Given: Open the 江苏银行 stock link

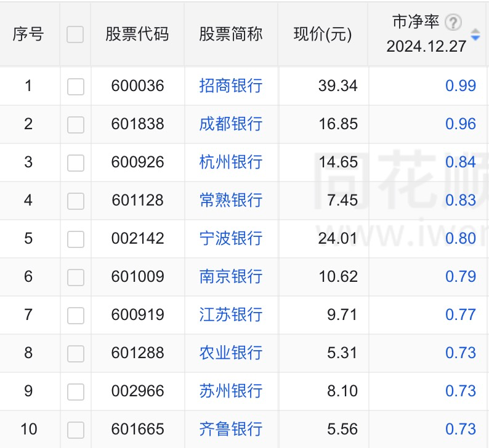Looking at the screenshot, I should coord(231,314).
